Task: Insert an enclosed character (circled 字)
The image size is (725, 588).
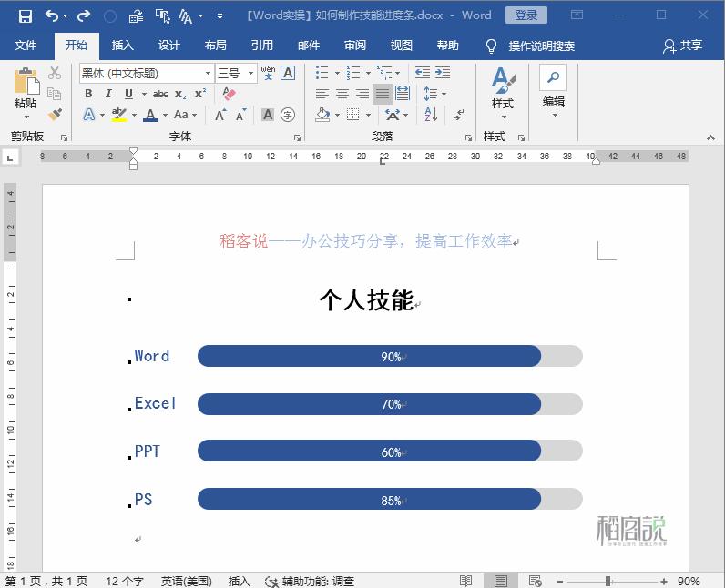Action: pos(288,115)
